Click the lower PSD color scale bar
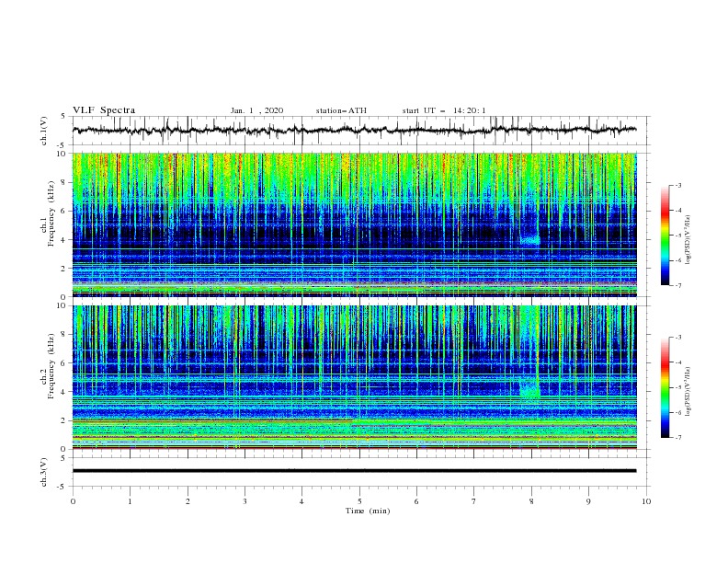This screenshot has height=563, width=728. [665, 387]
